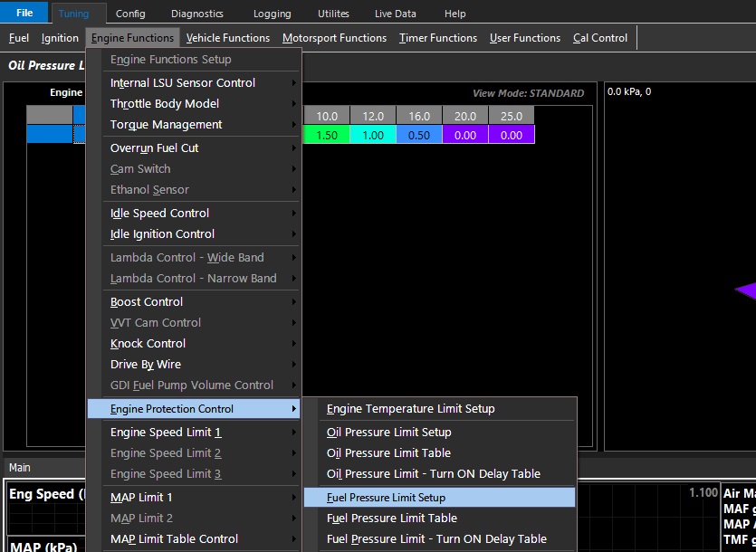Screen dimensions: 756x552
Task: Open the Utilites tab
Action: tap(333, 14)
